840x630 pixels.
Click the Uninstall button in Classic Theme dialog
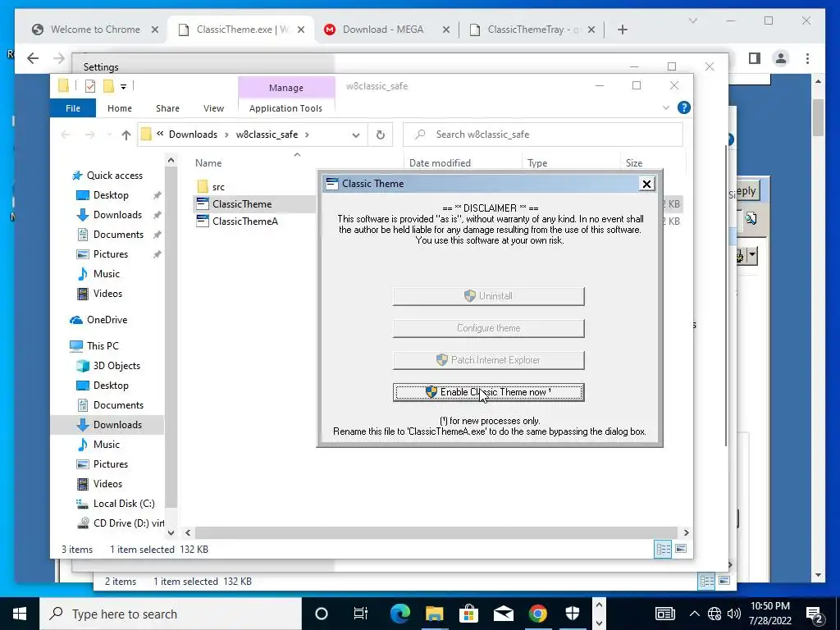(488, 295)
